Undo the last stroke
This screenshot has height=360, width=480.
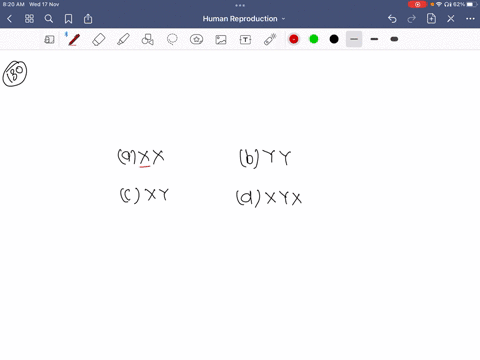coord(392,19)
